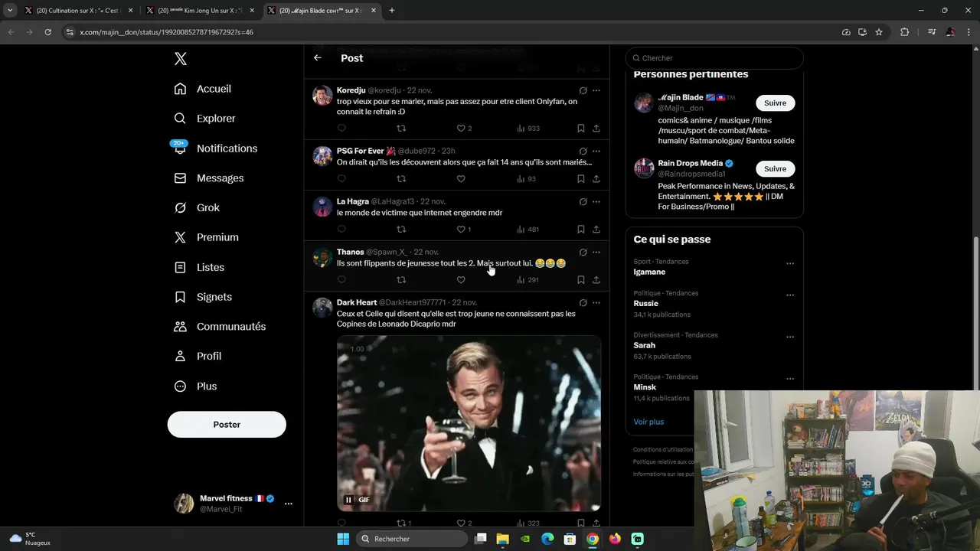This screenshot has height=551, width=980.
Task: Reply to Koredju's comment
Action: coord(341,129)
